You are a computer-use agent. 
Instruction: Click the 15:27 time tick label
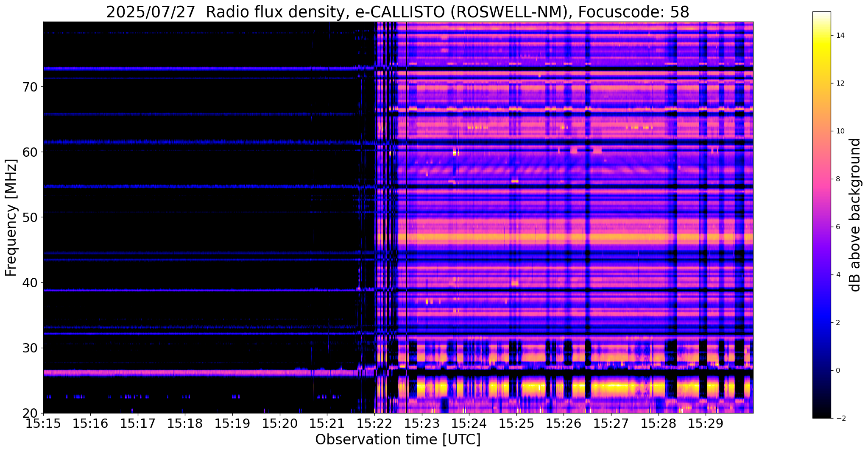click(611, 423)
